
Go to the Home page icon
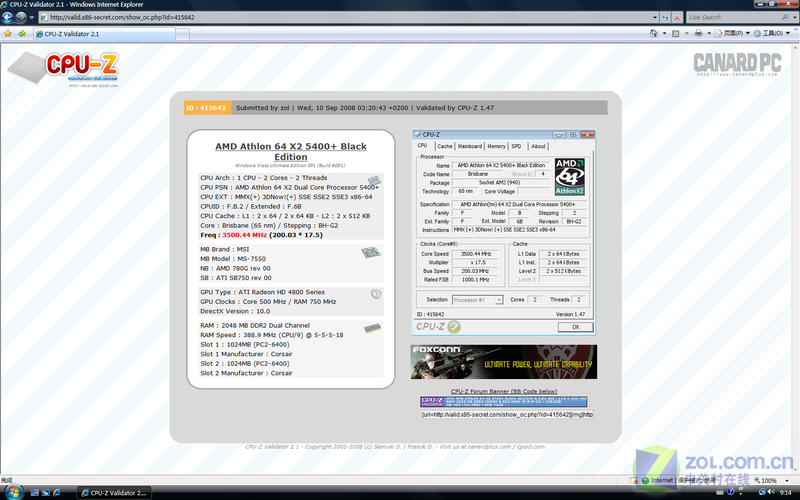click(654, 33)
